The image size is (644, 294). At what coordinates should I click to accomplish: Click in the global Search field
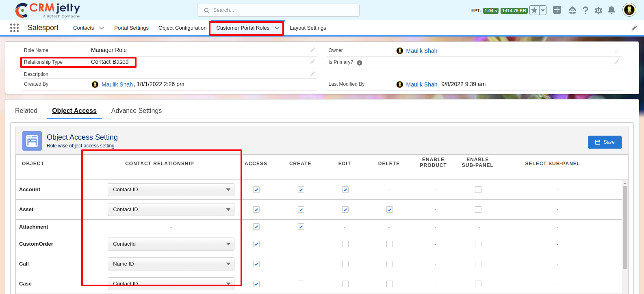(278, 10)
